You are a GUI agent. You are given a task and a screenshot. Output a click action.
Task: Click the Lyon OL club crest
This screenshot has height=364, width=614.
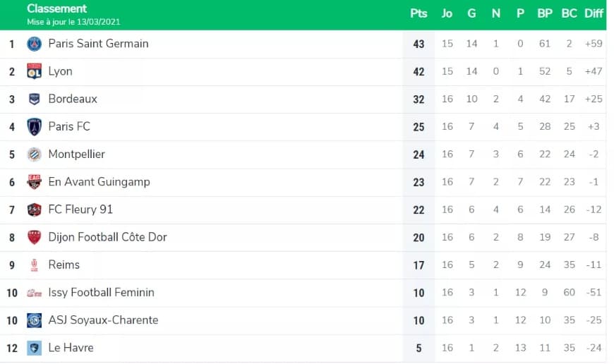(x=34, y=71)
